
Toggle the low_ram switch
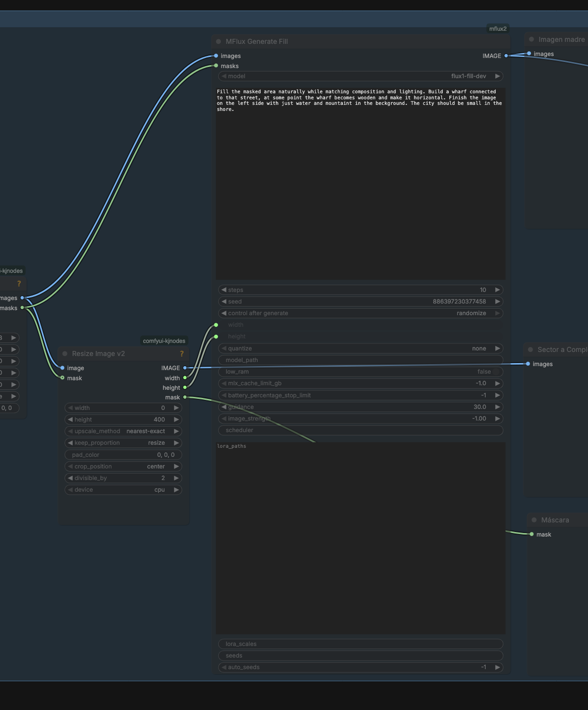(496, 372)
